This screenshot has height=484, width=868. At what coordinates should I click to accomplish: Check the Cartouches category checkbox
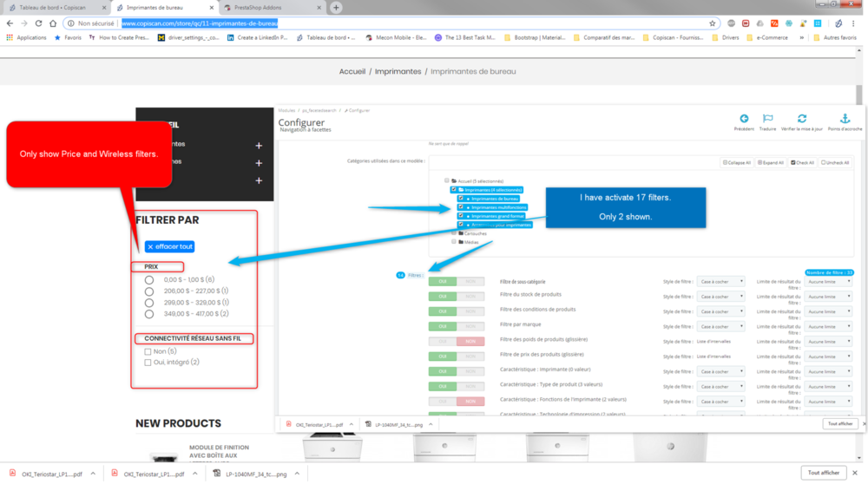(x=454, y=233)
